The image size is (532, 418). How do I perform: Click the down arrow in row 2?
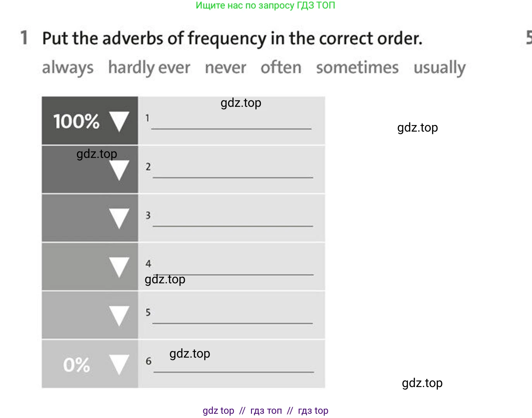point(119,170)
